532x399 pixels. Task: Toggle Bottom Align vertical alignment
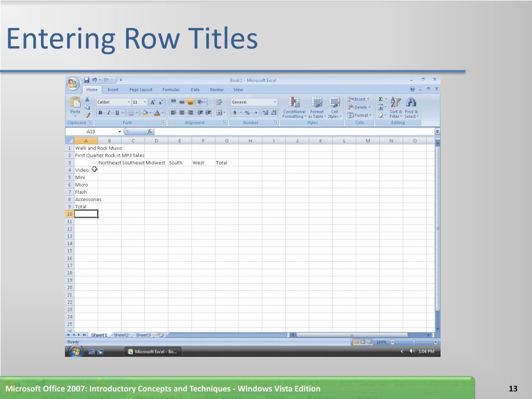(x=190, y=102)
